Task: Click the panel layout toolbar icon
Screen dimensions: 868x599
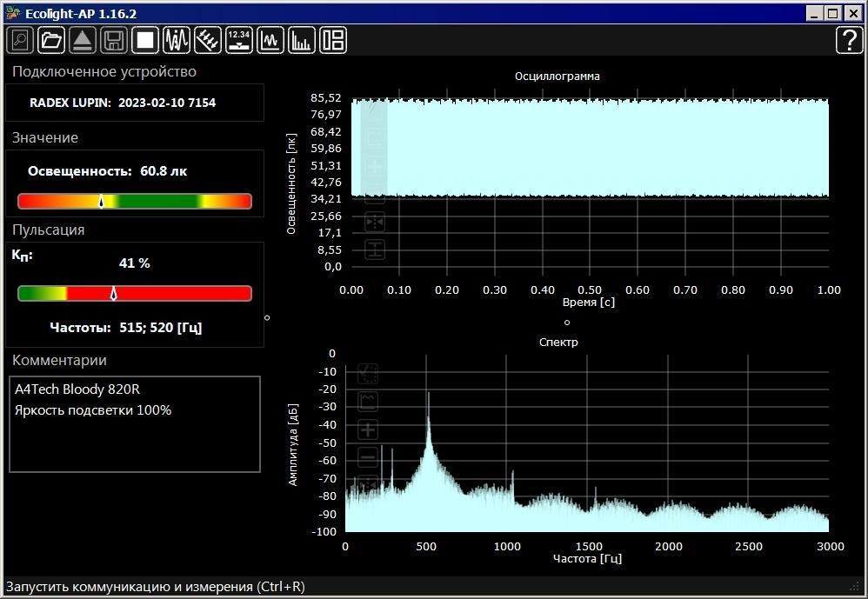Action: (333, 40)
